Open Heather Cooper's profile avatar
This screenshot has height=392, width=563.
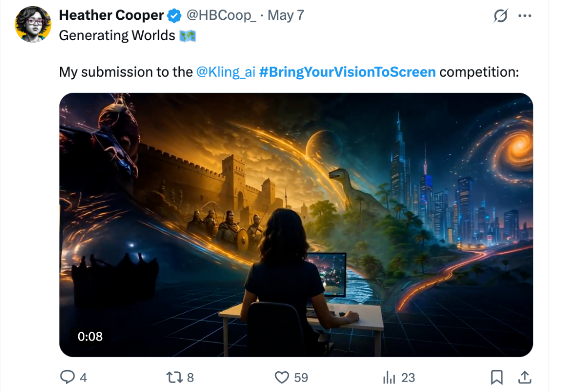click(33, 24)
